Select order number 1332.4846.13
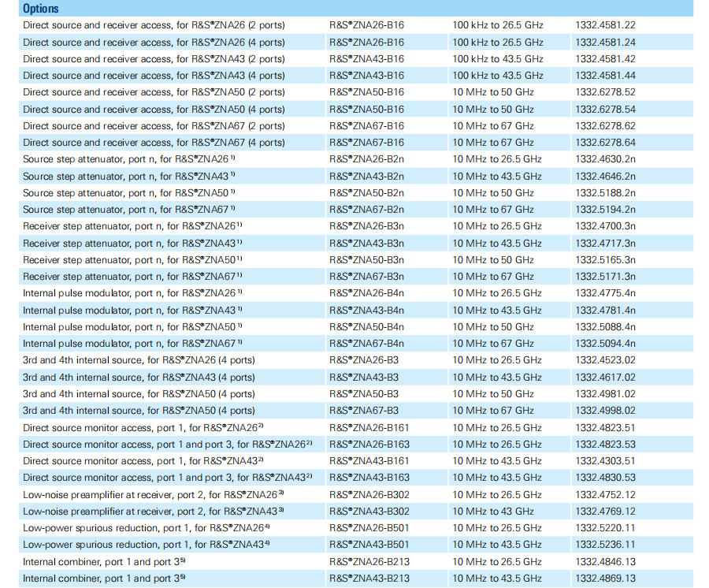Image resolution: width=709 pixels, height=588 pixels. coord(605,562)
